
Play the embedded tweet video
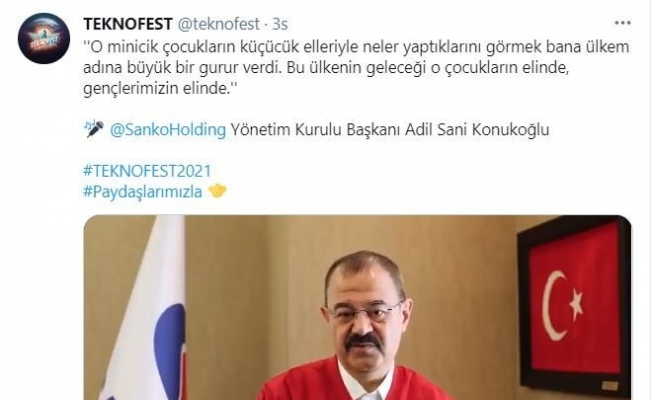click(358, 308)
